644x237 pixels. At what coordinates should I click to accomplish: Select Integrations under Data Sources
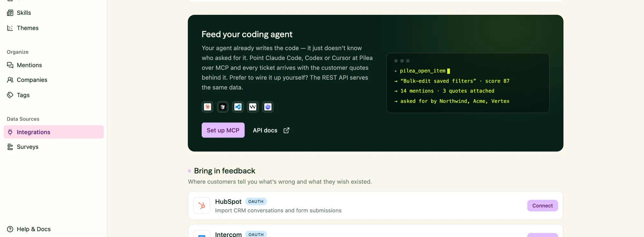[53, 132]
